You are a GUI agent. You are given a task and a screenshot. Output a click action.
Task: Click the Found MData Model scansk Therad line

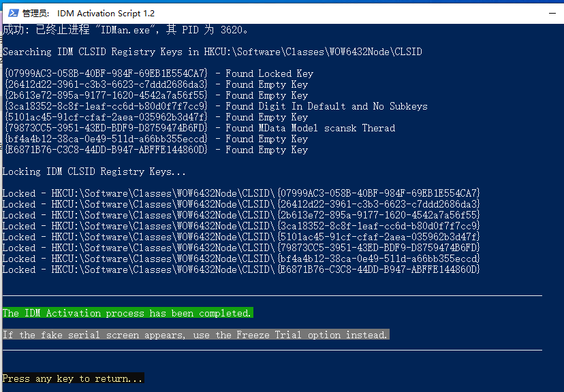tap(199, 128)
